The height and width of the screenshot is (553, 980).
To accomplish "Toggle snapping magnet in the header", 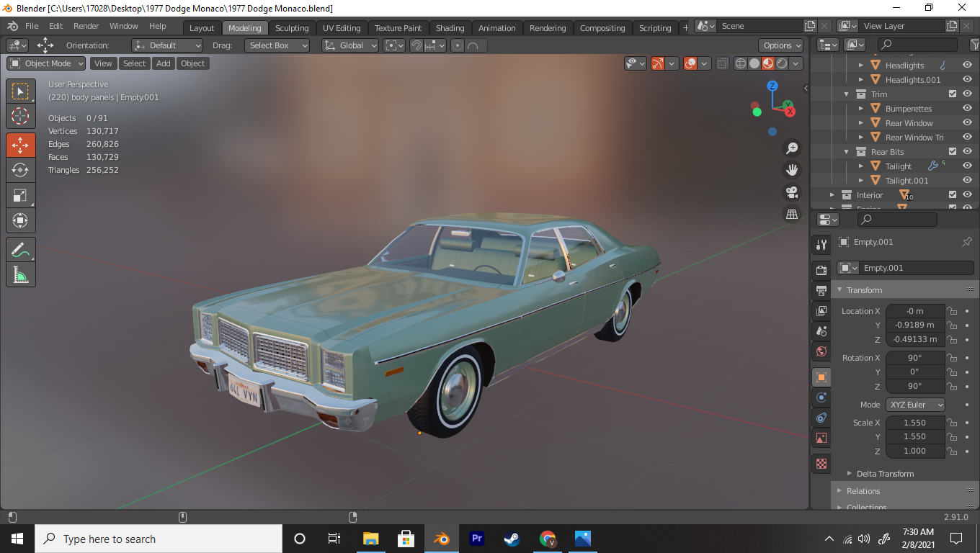I will tap(416, 45).
